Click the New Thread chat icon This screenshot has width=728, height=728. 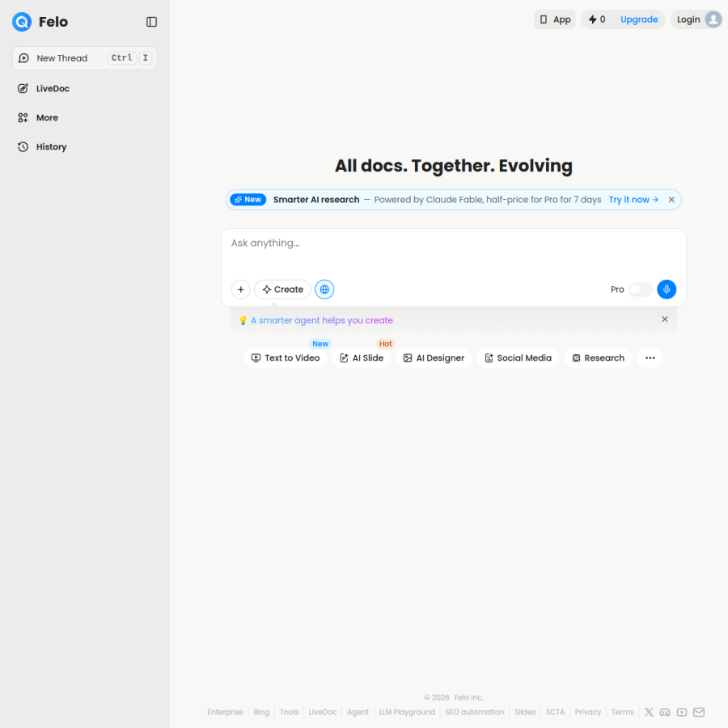point(23,58)
